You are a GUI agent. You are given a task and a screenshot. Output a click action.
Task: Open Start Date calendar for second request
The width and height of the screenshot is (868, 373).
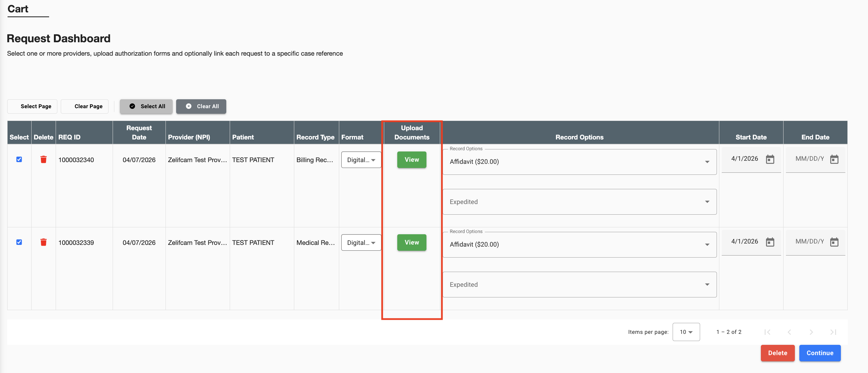[x=770, y=242]
